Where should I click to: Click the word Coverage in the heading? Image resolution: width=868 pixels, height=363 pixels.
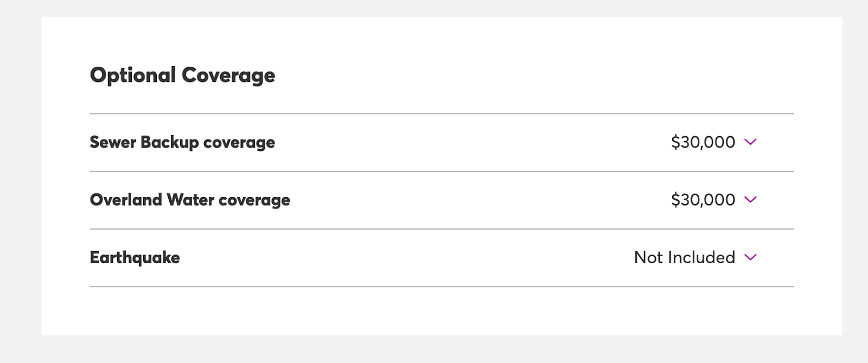click(228, 75)
